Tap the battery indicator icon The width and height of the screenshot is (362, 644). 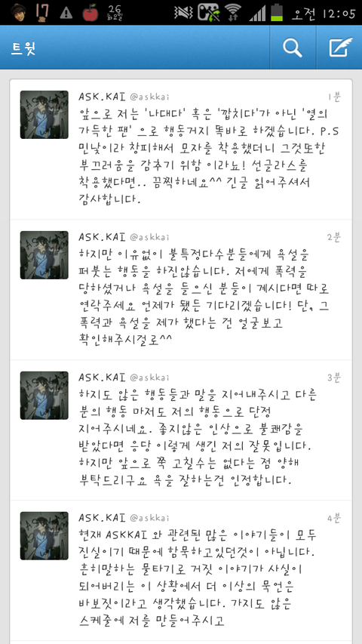(x=277, y=12)
